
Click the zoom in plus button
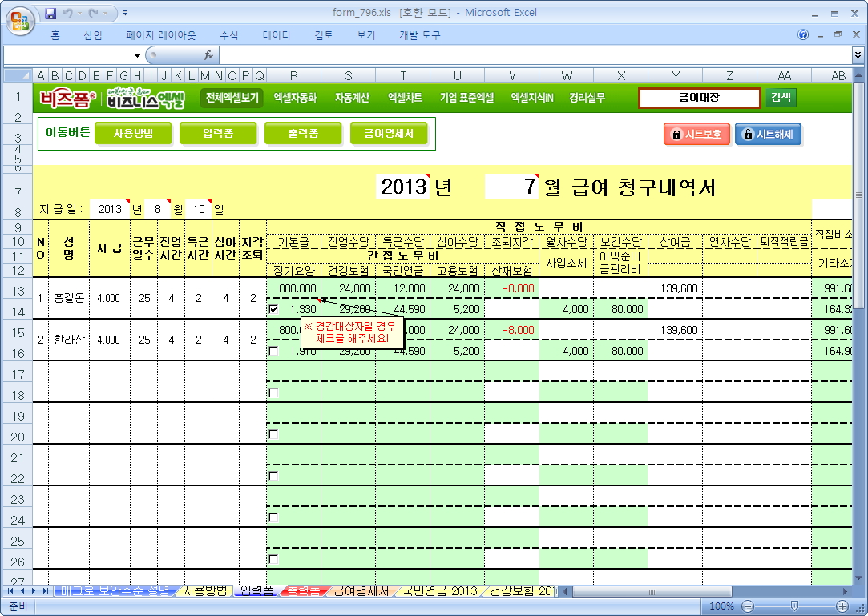point(842,606)
